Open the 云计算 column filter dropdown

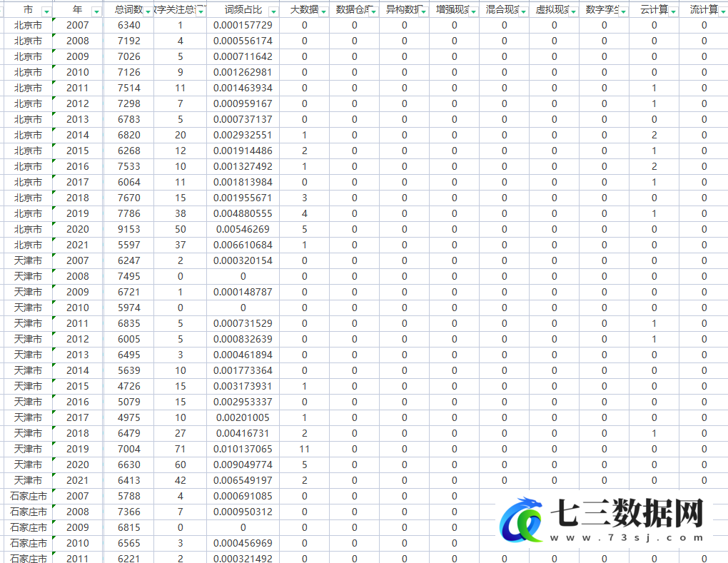click(673, 11)
